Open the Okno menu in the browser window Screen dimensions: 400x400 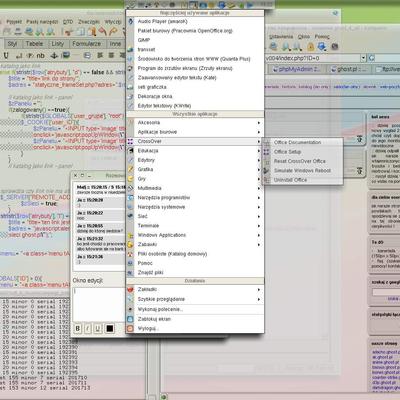coord(304,37)
